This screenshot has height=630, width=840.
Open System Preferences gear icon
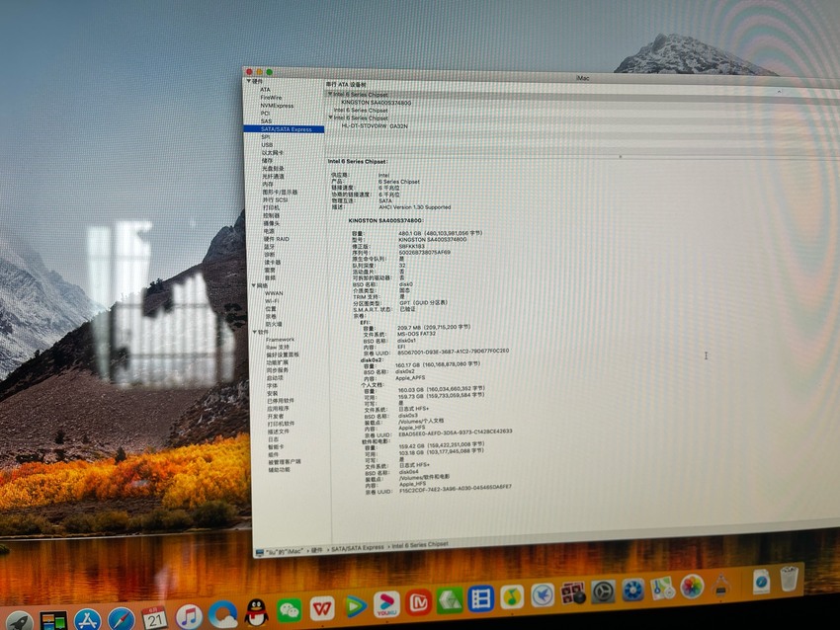[603, 591]
